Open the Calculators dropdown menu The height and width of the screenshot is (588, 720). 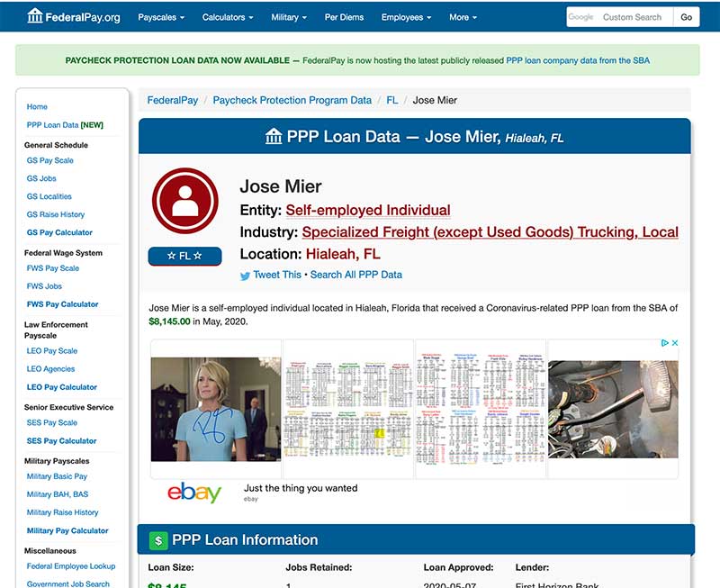(x=228, y=17)
